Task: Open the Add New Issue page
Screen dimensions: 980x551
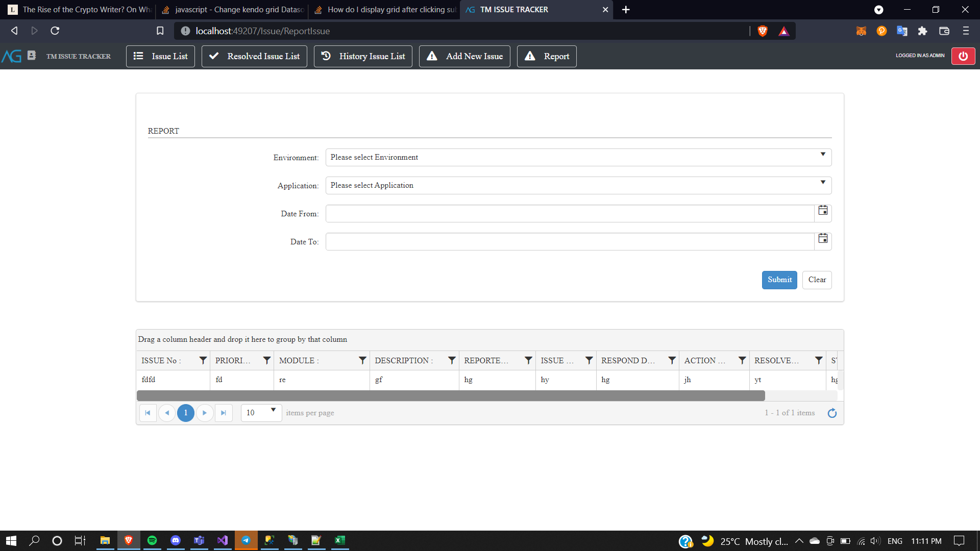Action: pos(464,56)
